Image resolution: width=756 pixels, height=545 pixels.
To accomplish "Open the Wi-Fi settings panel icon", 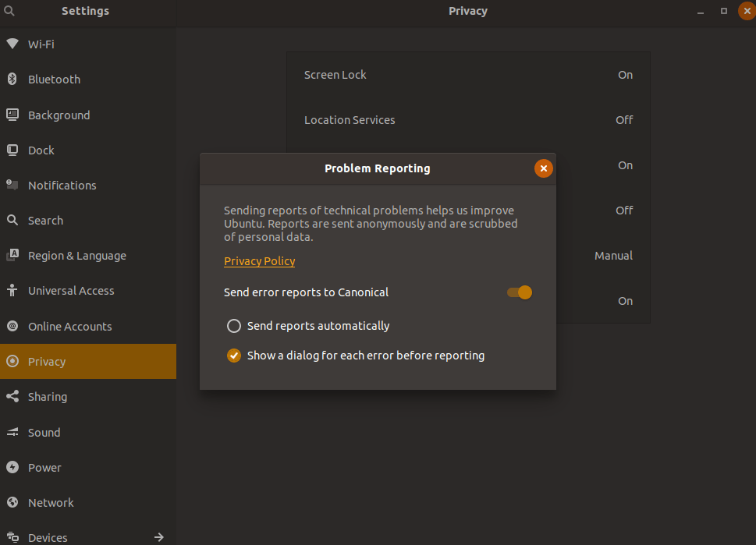I will pos(12,44).
